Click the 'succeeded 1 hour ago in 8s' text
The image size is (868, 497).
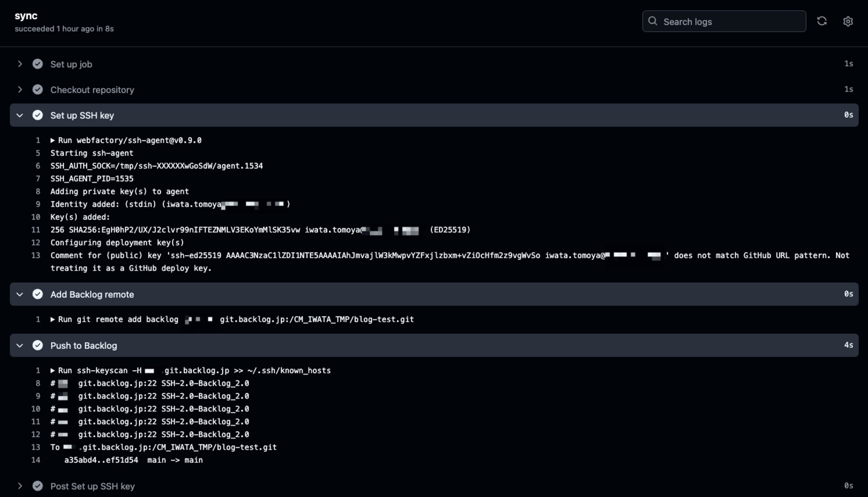64,29
